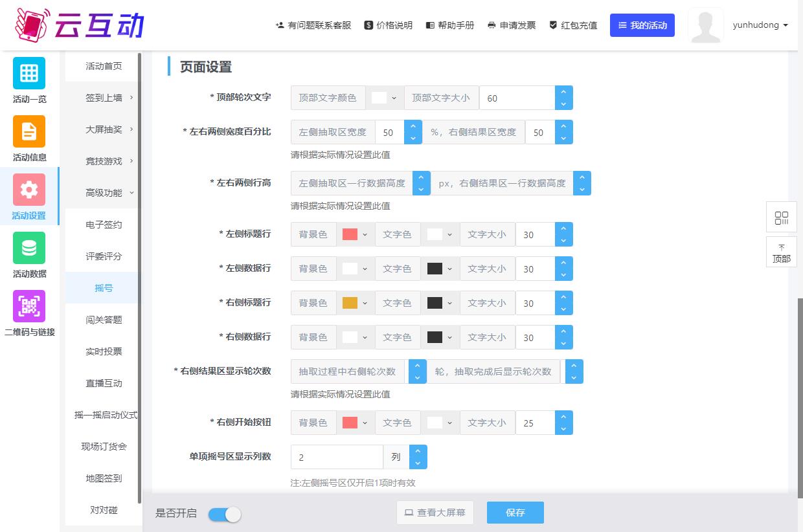Save settings with 保存 button
This screenshot has height=532, width=803.
click(515, 513)
